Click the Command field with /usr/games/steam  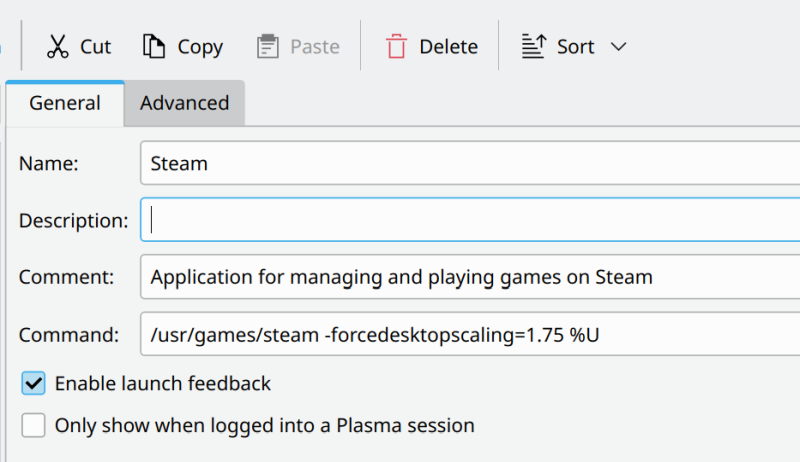tap(470, 334)
